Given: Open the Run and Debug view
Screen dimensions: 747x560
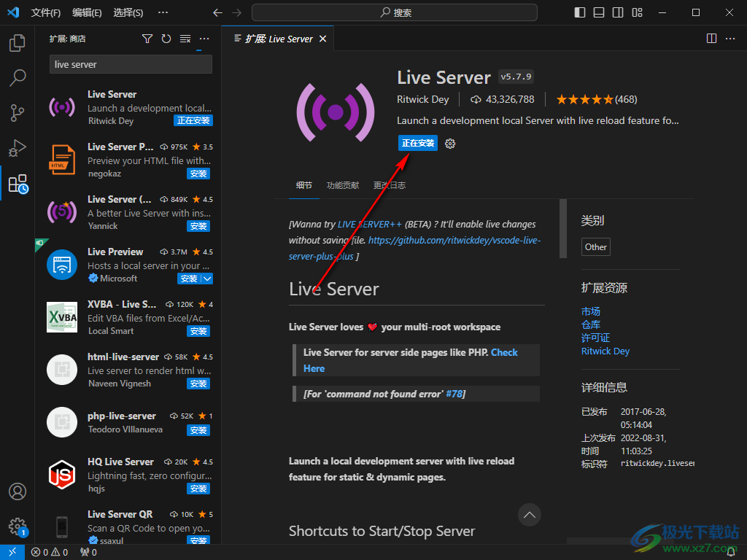Looking at the screenshot, I should tap(18, 148).
